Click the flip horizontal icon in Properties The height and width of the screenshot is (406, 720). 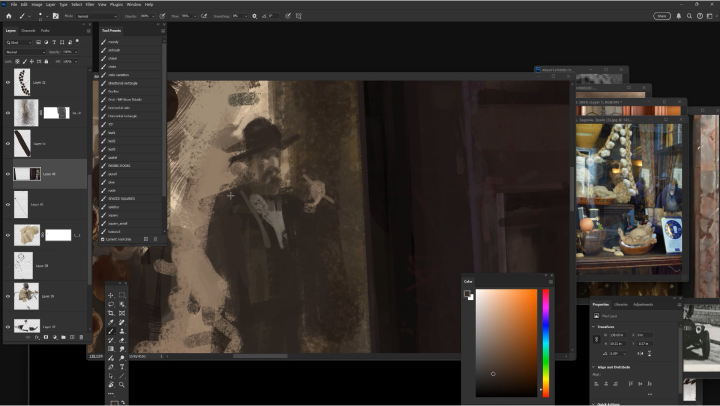coord(640,353)
